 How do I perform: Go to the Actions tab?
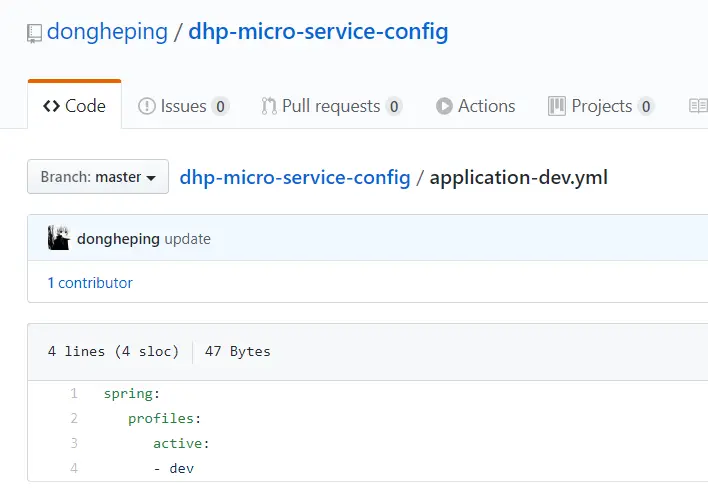(x=486, y=106)
